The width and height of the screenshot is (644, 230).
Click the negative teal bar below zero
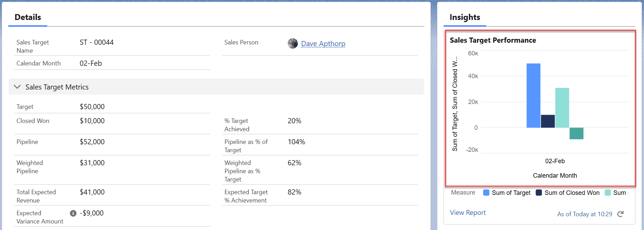[x=577, y=134]
